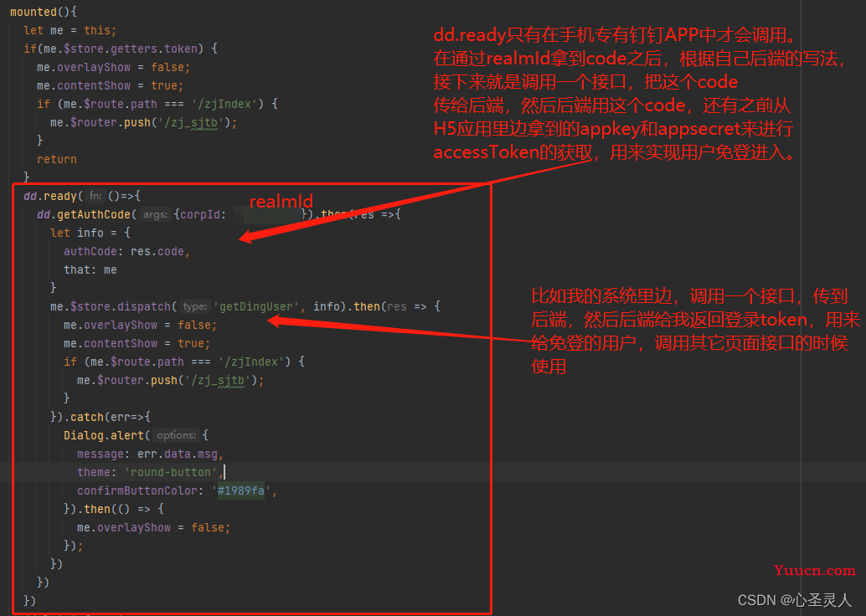Click the }).then(() => { line
The image size is (866, 616).
pyautogui.click(x=114, y=509)
